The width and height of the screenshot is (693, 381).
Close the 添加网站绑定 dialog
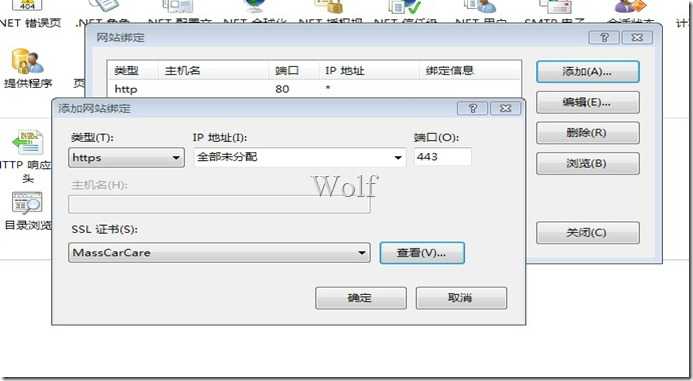505,108
